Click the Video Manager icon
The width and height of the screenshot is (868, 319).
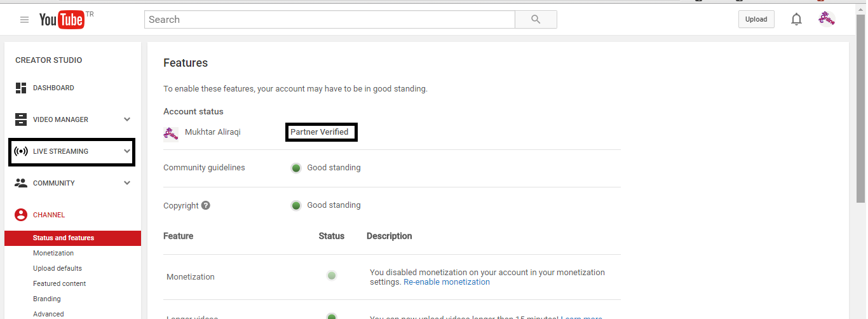[x=21, y=119]
